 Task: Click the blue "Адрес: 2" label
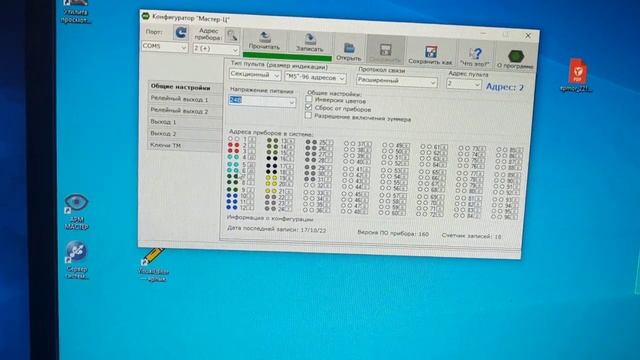pyautogui.click(x=504, y=87)
